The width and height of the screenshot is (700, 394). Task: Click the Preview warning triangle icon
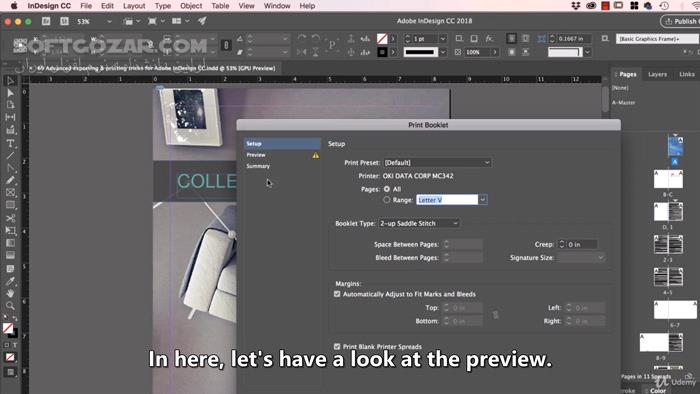(316, 155)
